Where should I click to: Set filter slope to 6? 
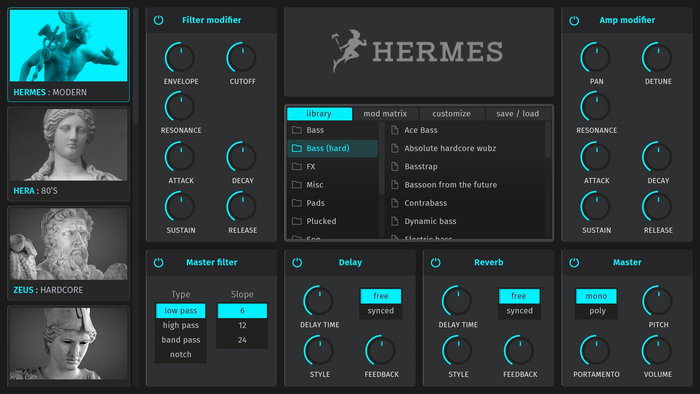[x=242, y=311]
